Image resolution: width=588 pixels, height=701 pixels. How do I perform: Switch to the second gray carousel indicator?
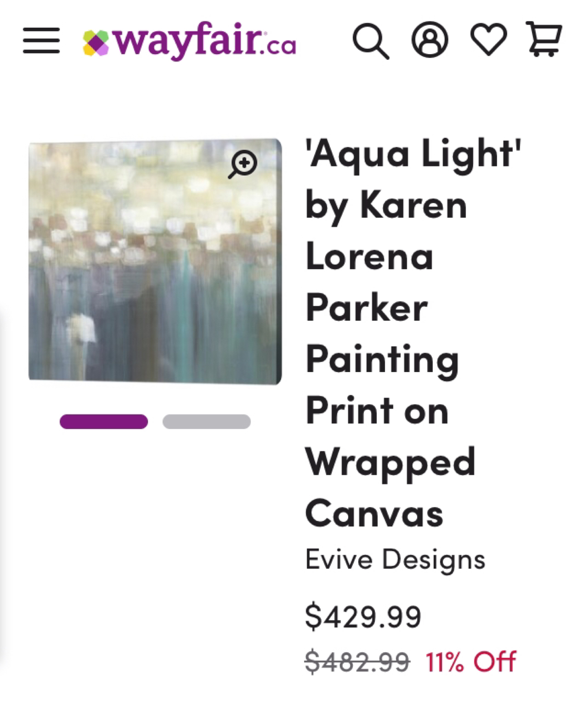tap(206, 422)
